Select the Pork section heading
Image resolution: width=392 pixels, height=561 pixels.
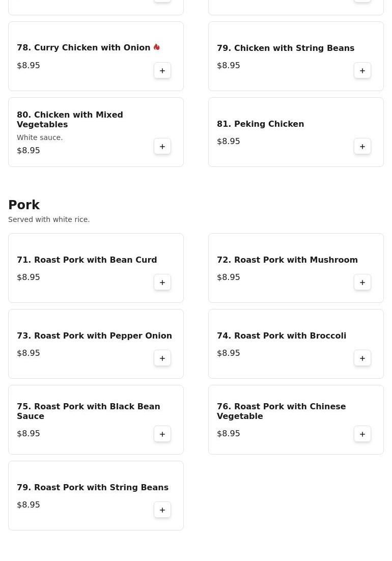pyautogui.click(x=24, y=205)
